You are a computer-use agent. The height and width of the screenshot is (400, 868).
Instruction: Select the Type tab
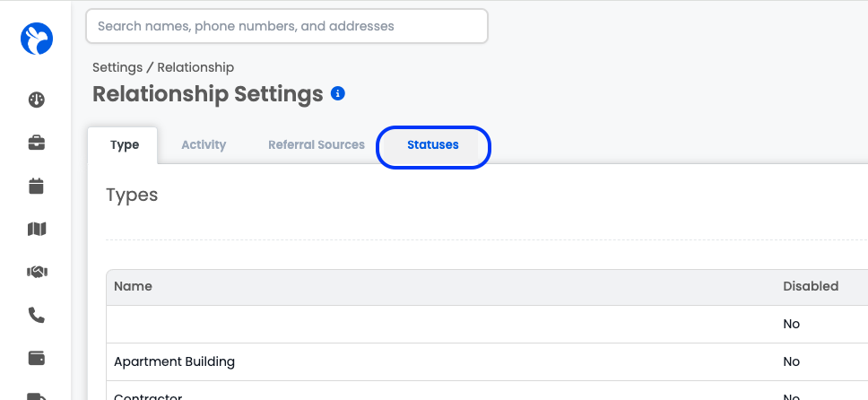pos(125,145)
